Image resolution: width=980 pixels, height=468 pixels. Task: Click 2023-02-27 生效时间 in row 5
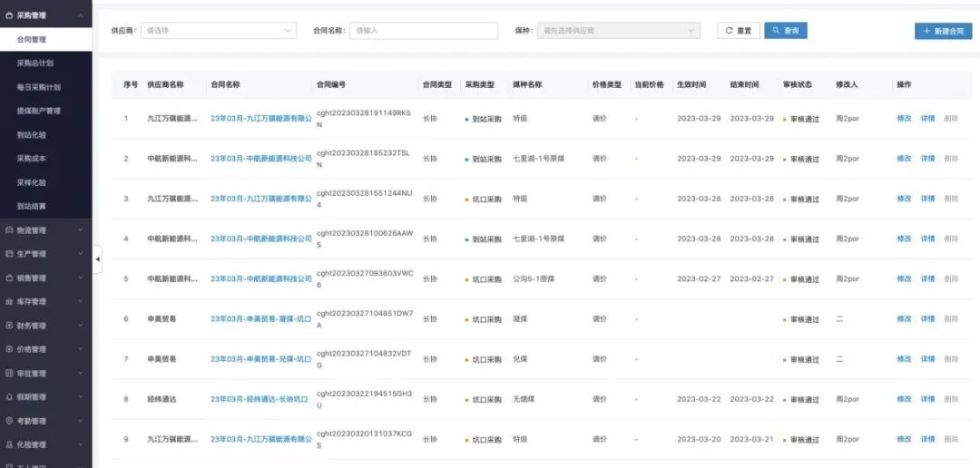699,278
